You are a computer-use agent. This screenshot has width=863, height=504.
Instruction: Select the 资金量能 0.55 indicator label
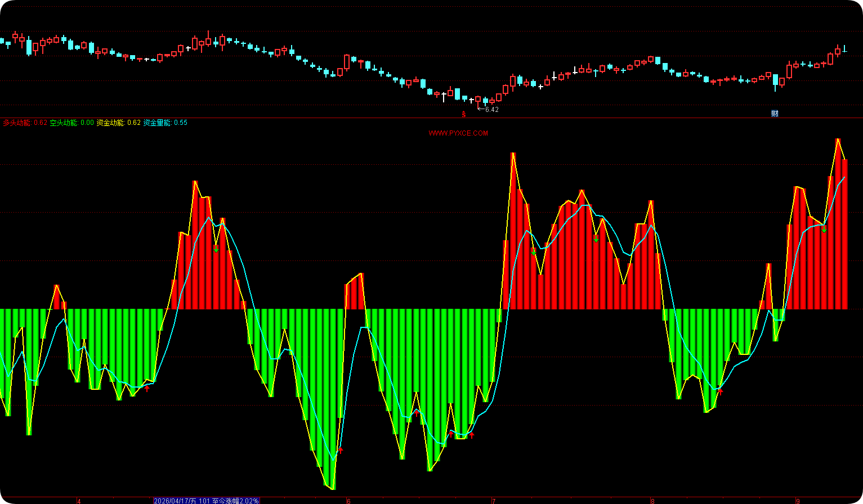(165, 123)
